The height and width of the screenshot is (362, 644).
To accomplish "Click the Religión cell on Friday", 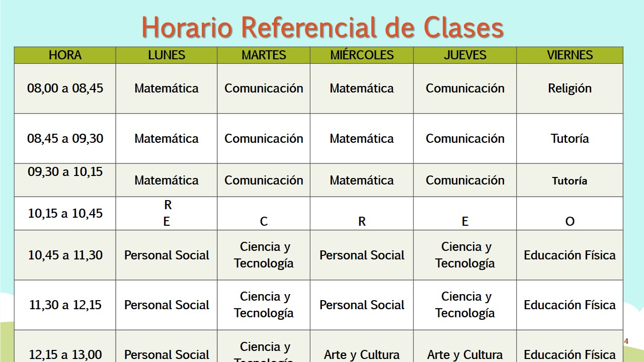I will point(570,88).
